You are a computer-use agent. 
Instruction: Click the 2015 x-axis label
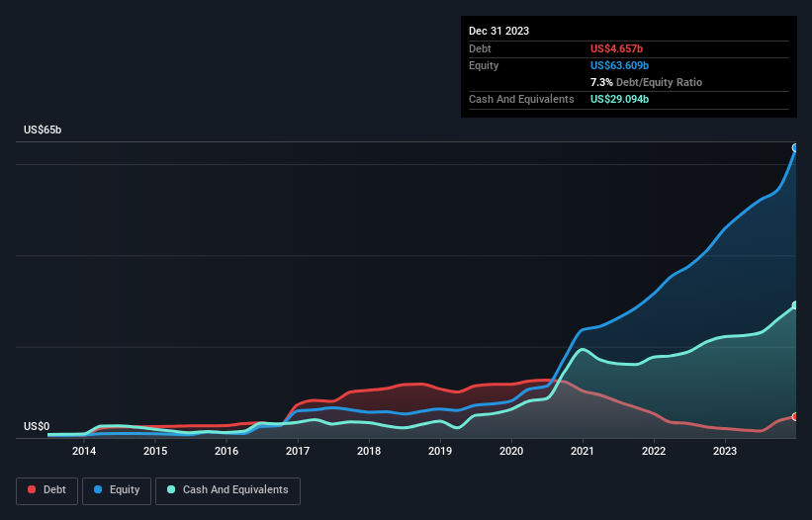[155, 451]
